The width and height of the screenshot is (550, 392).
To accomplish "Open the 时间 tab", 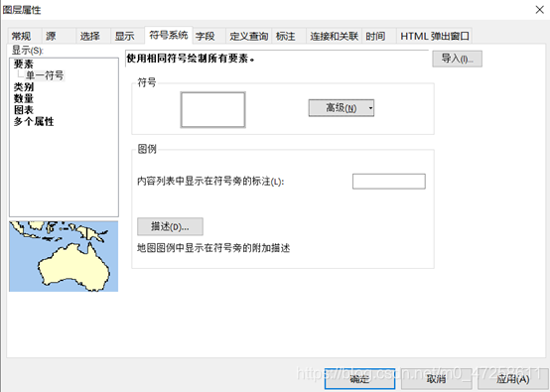I will coord(379,36).
